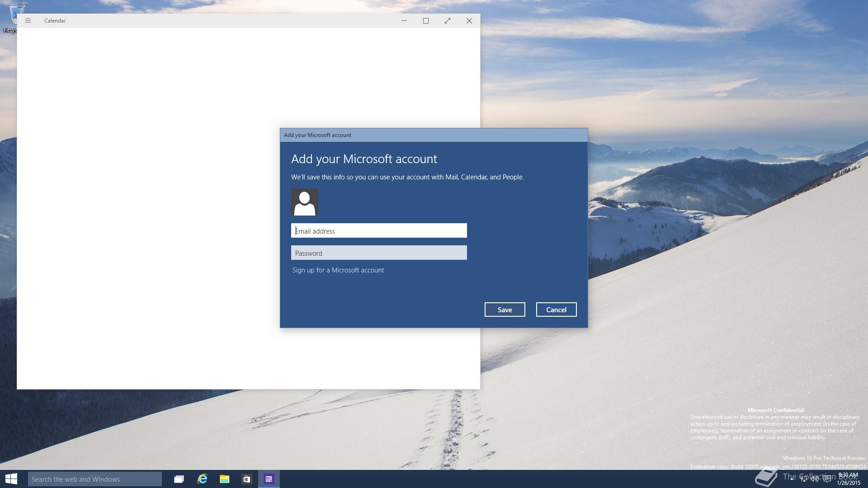Click the taskbar search box
Image resolution: width=868 pixels, height=488 pixels.
pos(95,479)
